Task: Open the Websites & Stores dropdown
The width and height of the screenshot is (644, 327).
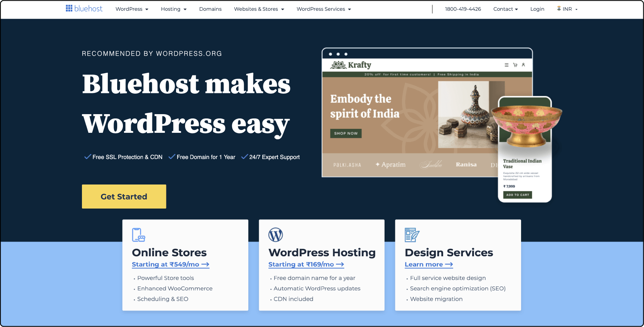Action: [x=259, y=9]
